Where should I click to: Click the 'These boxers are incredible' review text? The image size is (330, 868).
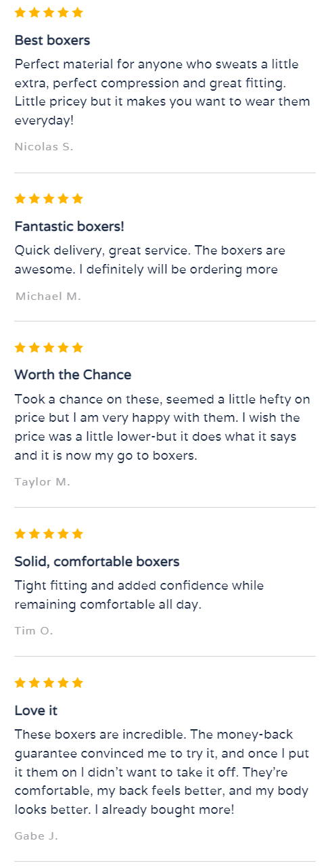161,772
